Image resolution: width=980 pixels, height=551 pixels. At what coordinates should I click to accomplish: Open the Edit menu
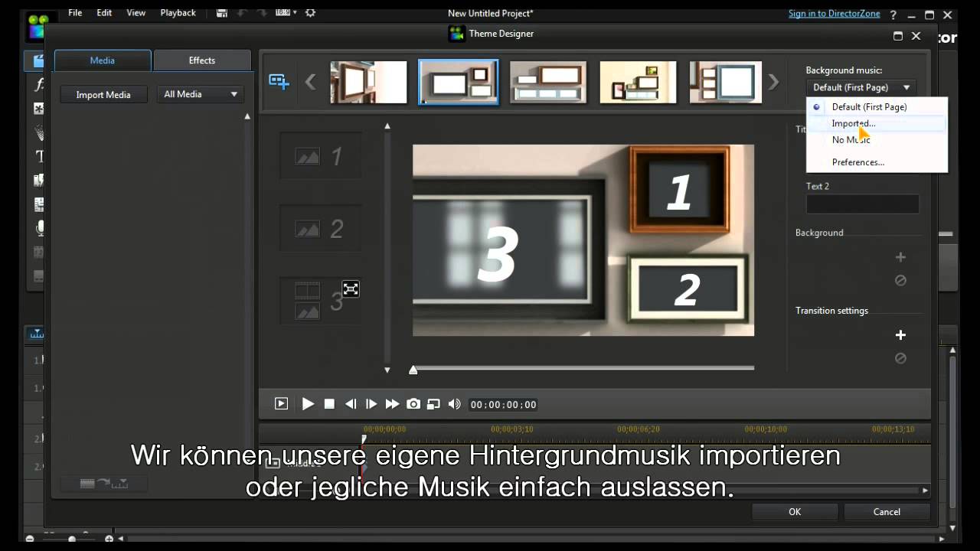click(104, 13)
